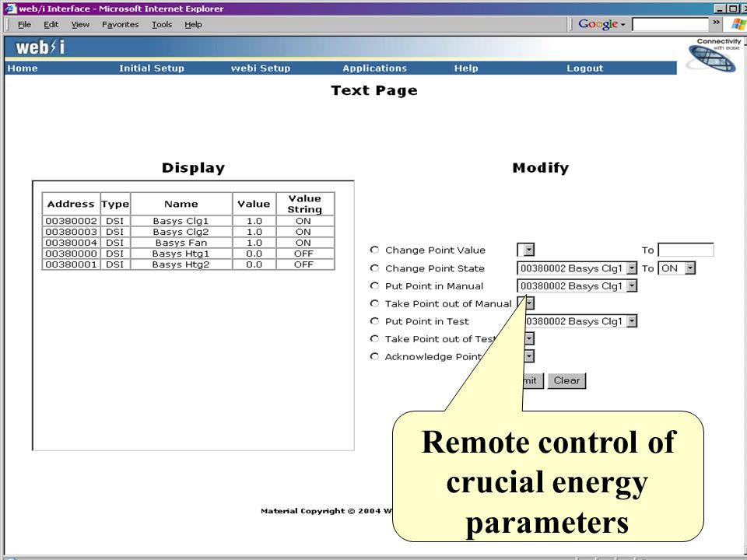Viewport: 747px width, 560px height.
Task: Click the Text Page heading
Action: click(x=374, y=90)
